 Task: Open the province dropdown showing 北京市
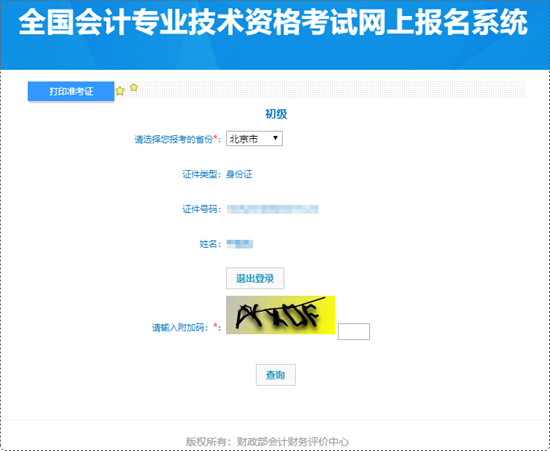[x=254, y=139]
